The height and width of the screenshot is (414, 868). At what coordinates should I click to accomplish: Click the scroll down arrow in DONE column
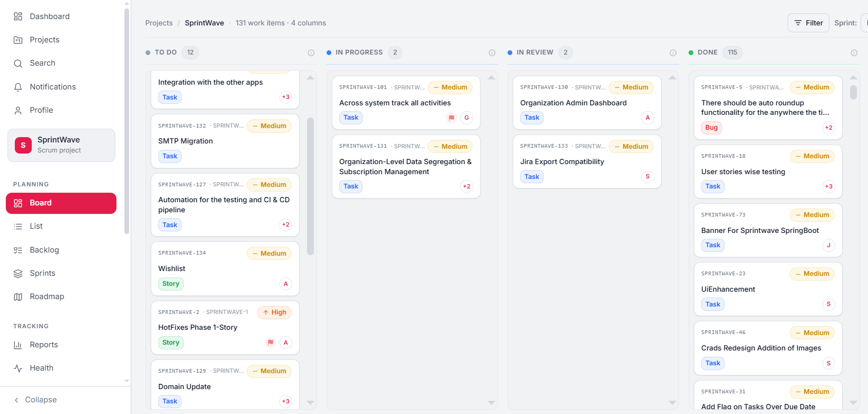point(853,403)
